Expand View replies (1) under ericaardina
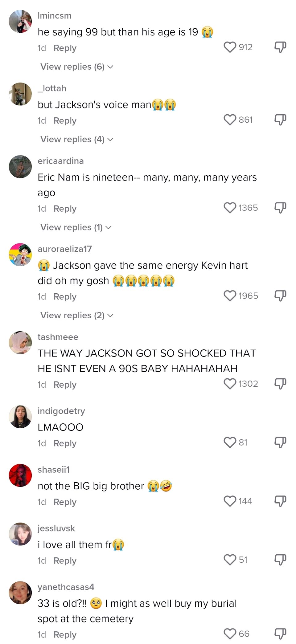 (x=76, y=227)
